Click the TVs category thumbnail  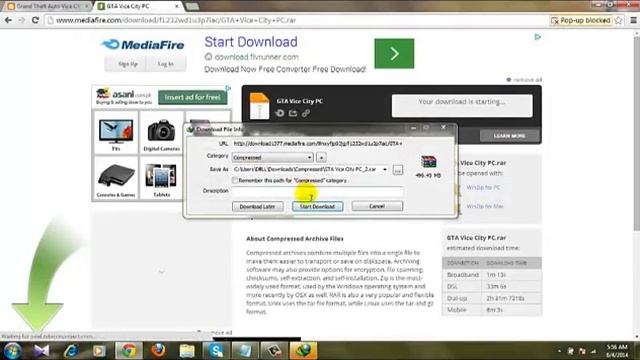pyautogui.click(x=116, y=133)
